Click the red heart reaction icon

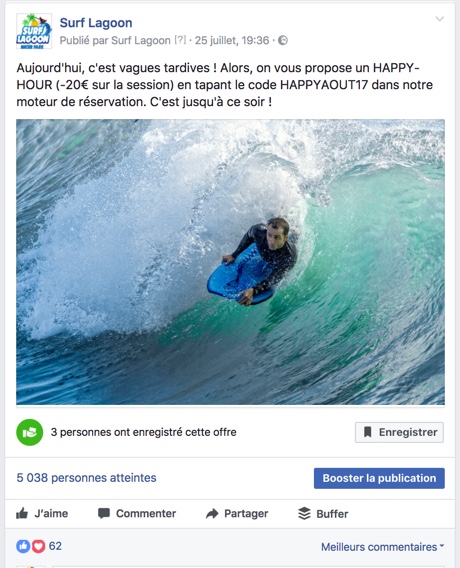[x=38, y=546]
